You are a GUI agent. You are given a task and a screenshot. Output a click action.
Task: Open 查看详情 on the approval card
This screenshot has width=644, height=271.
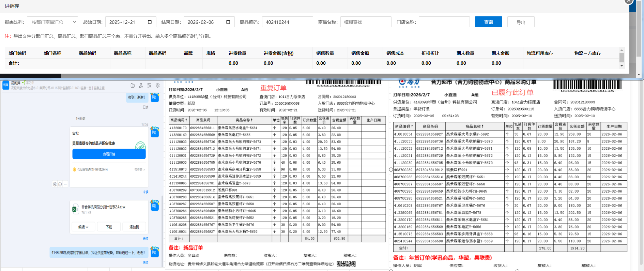(x=109, y=154)
